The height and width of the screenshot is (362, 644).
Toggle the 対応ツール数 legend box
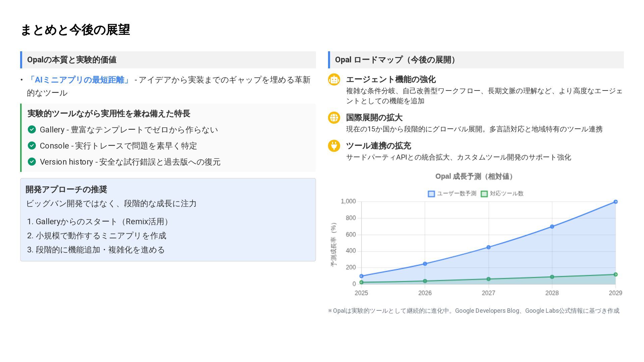[x=484, y=194]
